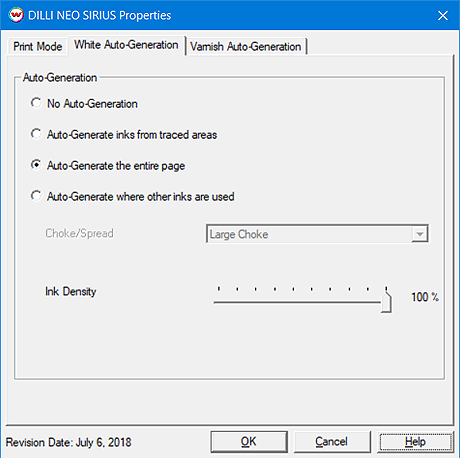This screenshot has height=458, width=460.
Task: Click the Choke/Spread label
Action: click(79, 233)
